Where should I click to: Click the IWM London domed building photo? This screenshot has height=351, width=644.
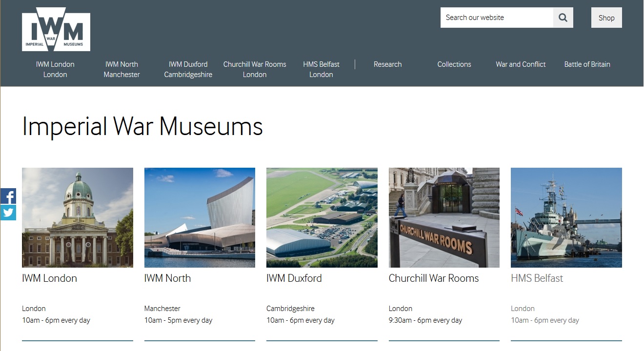coord(78,217)
